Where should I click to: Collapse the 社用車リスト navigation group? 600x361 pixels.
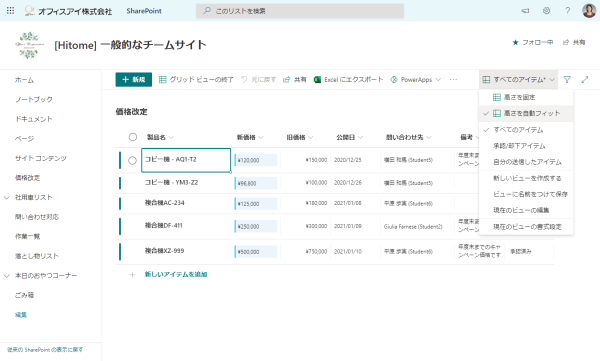point(7,198)
